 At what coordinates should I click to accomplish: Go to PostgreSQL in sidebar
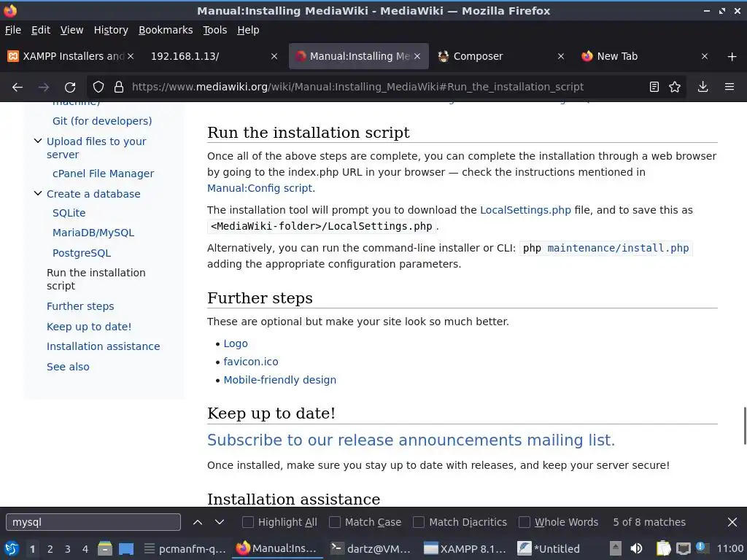tap(82, 253)
